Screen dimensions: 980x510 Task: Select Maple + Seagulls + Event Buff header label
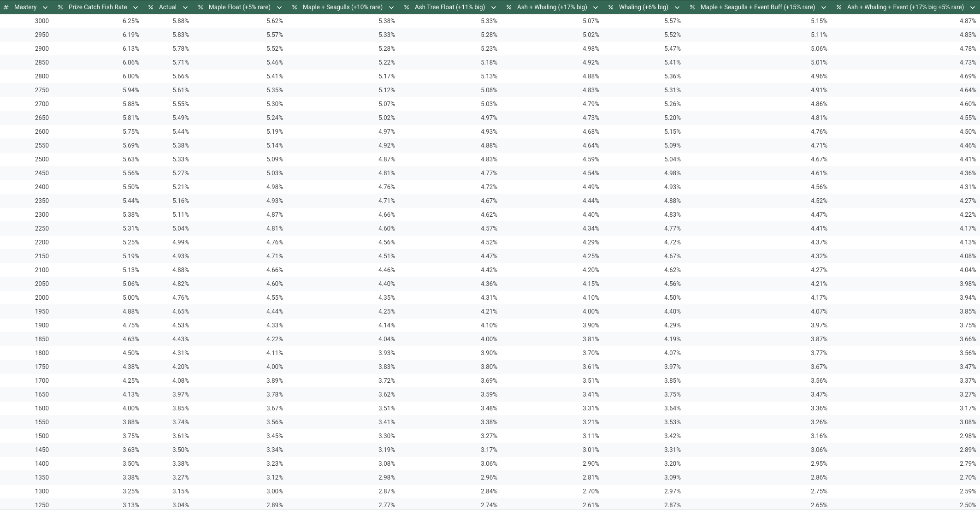758,7
